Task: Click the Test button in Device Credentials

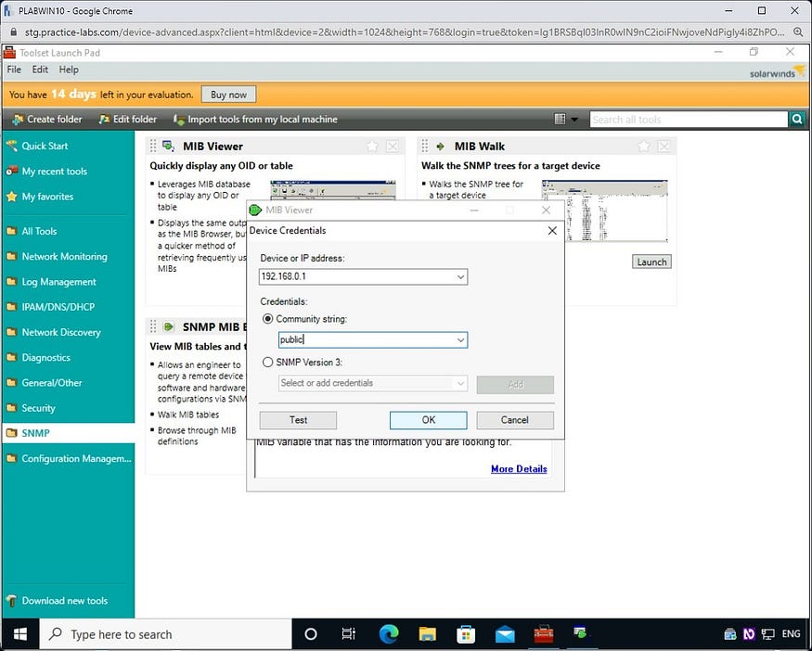Action: tap(298, 420)
